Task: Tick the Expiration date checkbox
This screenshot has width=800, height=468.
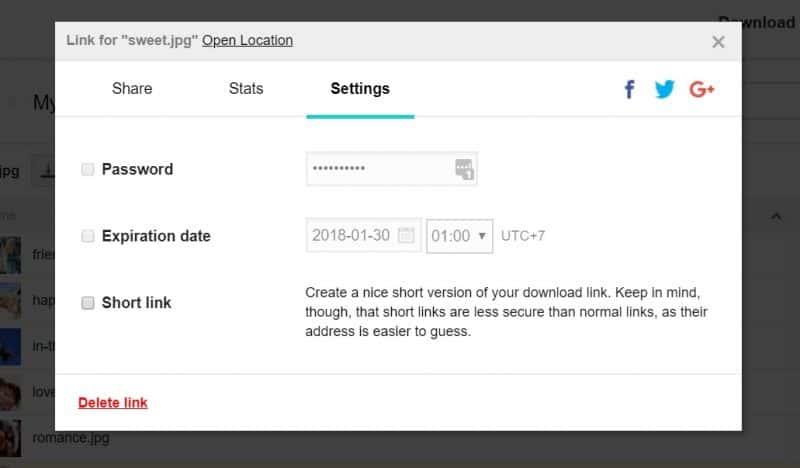Action: 88,236
